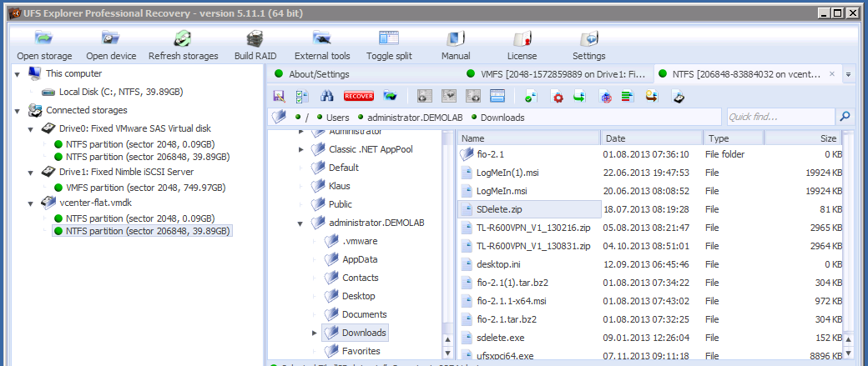This screenshot has width=868, height=366.
Task: Click the root folder icon in path bar
Action: tap(280, 118)
